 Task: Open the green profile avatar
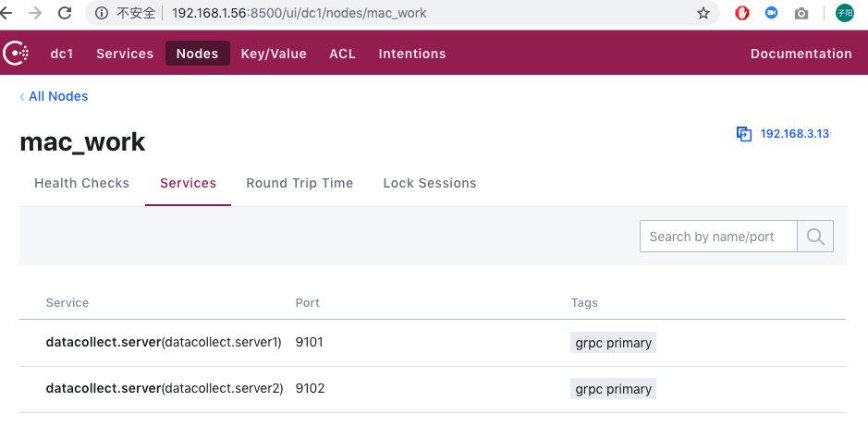click(x=844, y=13)
